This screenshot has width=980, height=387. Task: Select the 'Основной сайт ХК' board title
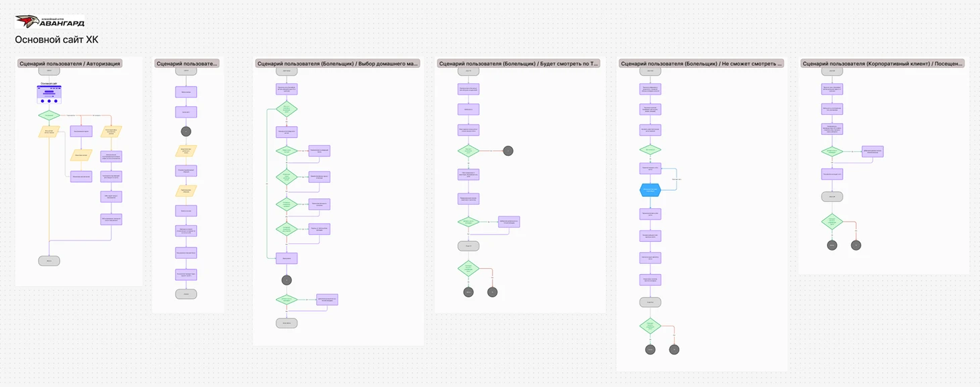(x=57, y=40)
